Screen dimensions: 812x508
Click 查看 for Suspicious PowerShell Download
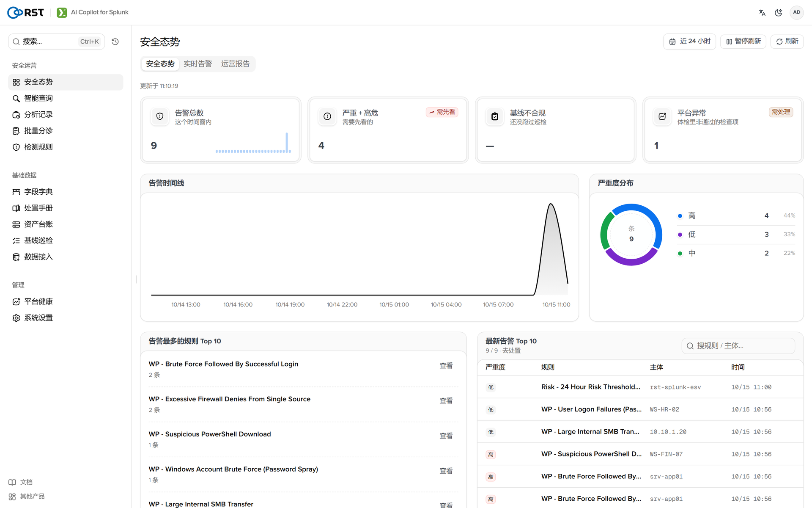446,436
